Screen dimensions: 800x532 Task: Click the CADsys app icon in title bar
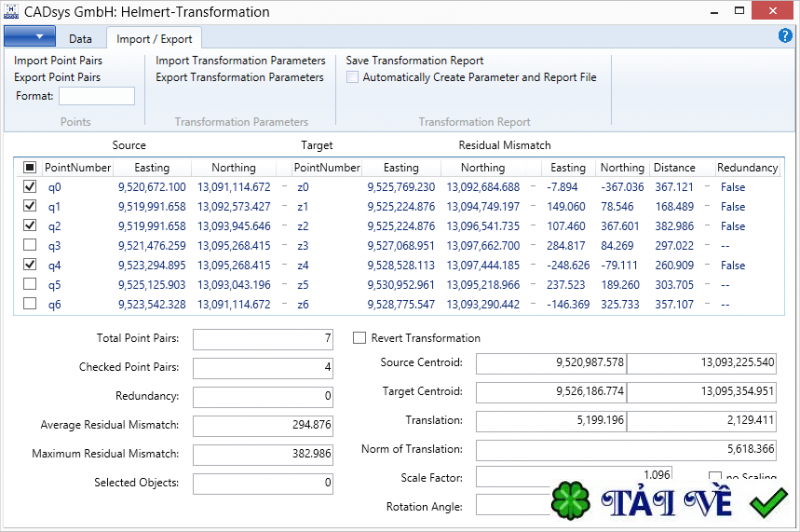(x=11, y=11)
